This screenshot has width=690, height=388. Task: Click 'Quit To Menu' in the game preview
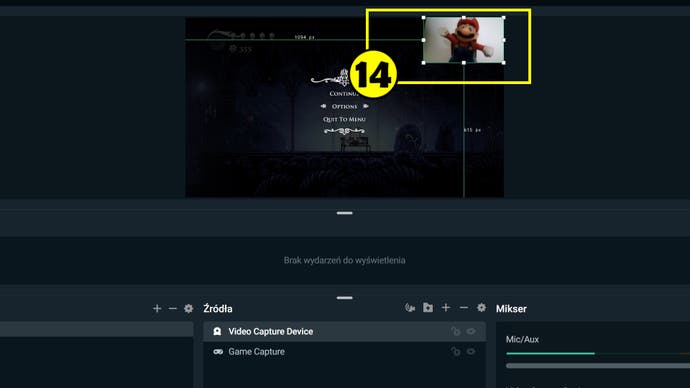point(345,119)
